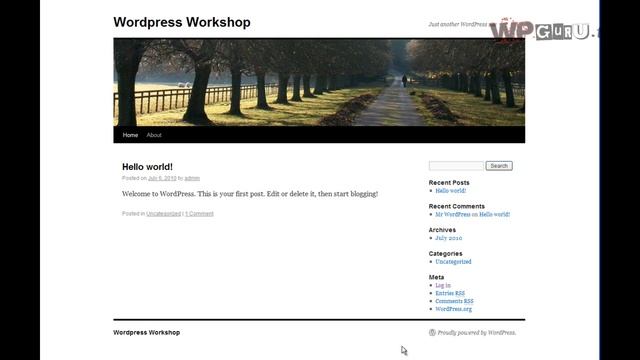Click the Categories widget heading
This screenshot has width=640, height=360.
click(x=445, y=253)
